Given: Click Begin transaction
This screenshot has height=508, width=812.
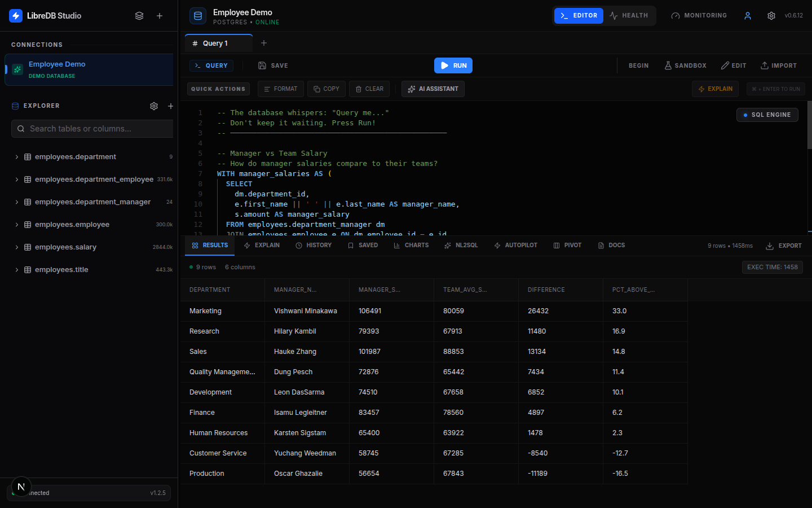Looking at the screenshot, I should [x=638, y=65].
